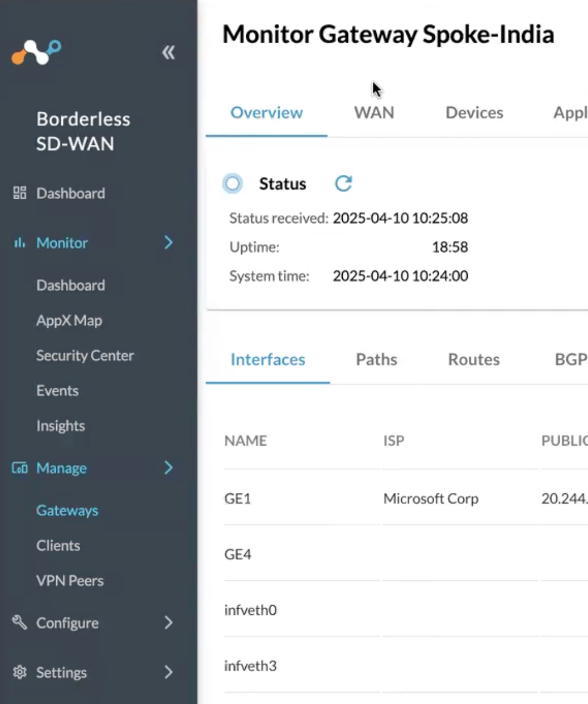The width and height of the screenshot is (588, 704).
Task: Open the Paths sub-tab
Action: (376, 359)
